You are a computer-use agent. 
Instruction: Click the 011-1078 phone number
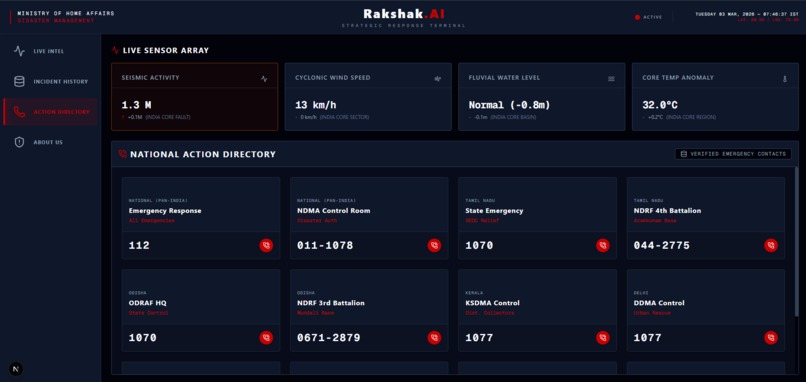[x=325, y=245]
